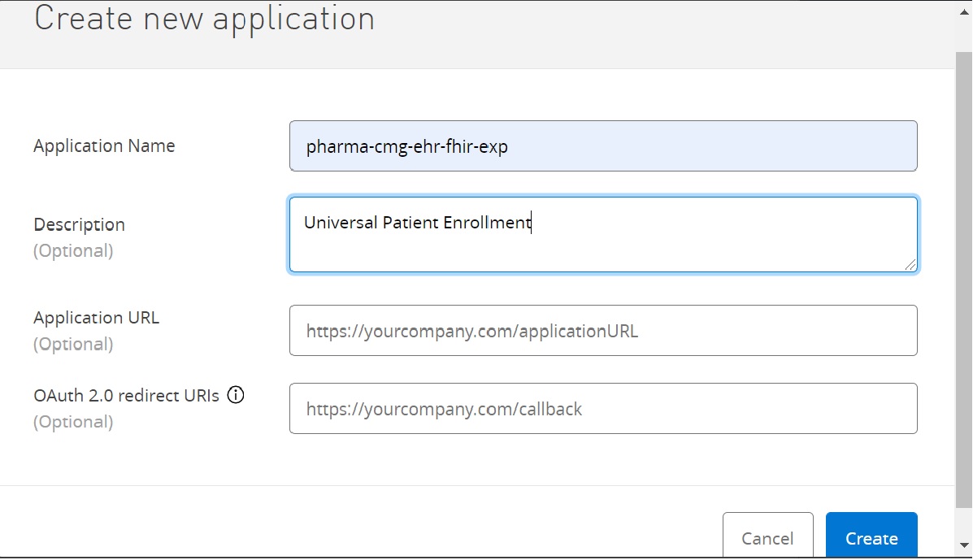Image resolution: width=973 pixels, height=560 pixels.
Task: Click the OAuth callback URI field
Action: (603, 409)
